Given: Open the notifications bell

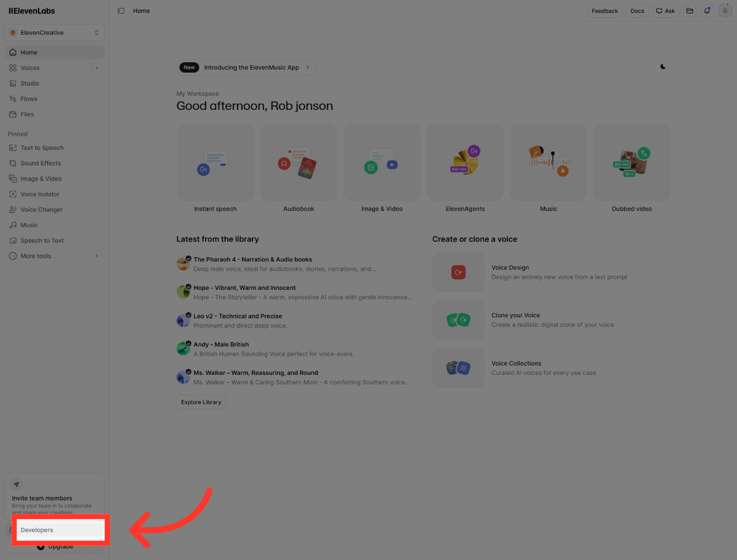Looking at the screenshot, I should (707, 11).
